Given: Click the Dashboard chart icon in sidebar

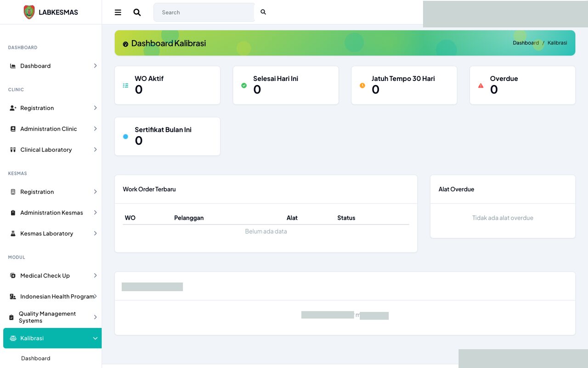Looking at the screenshot, I should [x=13, y=66].
